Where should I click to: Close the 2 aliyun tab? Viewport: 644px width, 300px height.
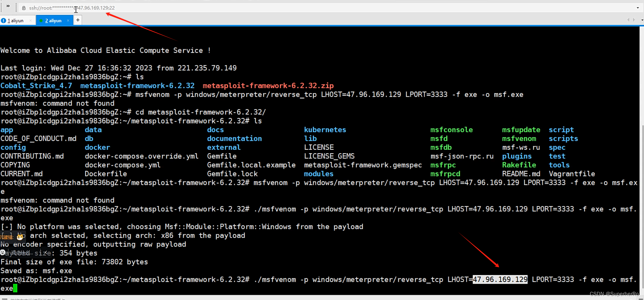(68, 21)
